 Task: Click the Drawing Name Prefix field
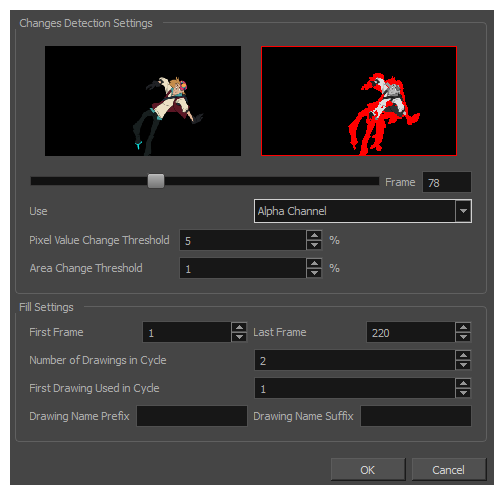(x=192, y=416)
